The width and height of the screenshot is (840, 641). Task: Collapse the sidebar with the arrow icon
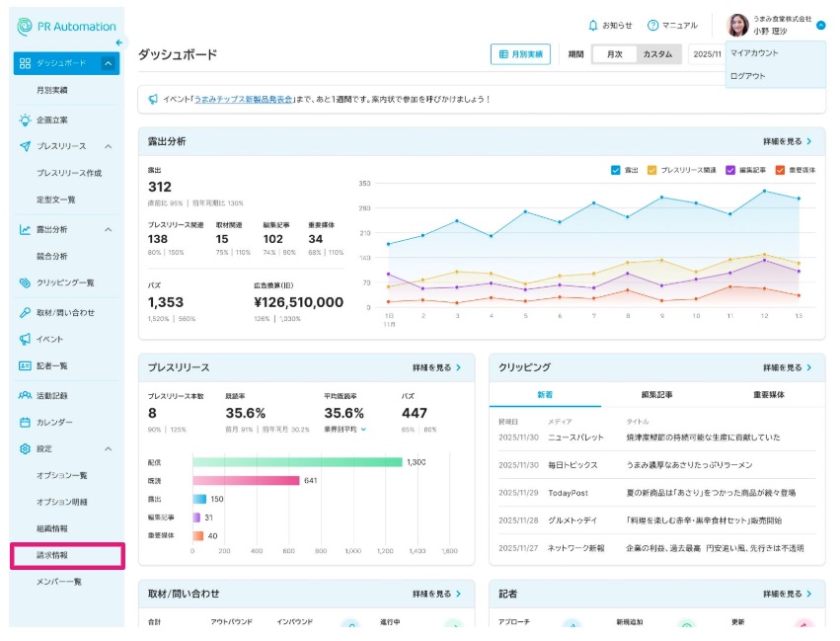point(120,42)
